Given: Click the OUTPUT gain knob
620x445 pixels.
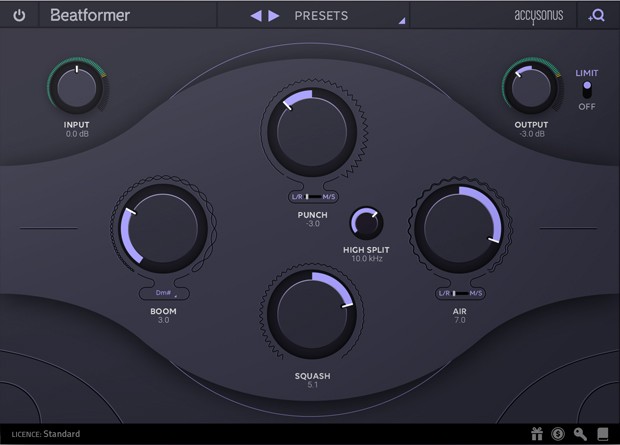Looking at the screenshot, I should (531, 87).
